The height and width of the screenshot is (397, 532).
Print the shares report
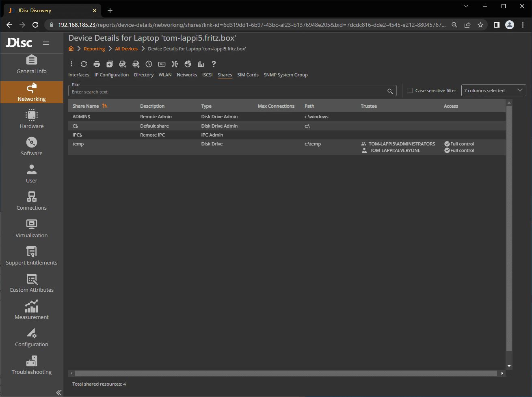pyautogui.click(x=97, y=64)
